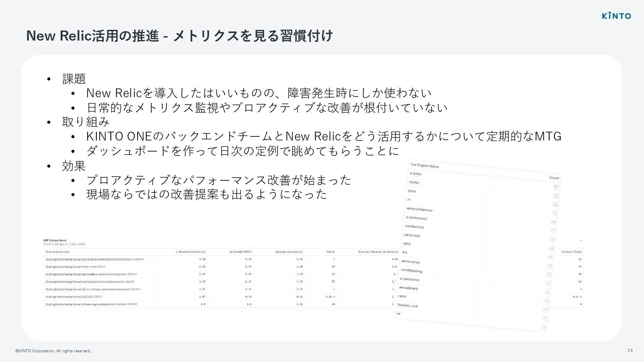The width and height of the screenshot is (644, 362).
Task: Click the percentile (99%) column header
Action: point(240,252)
